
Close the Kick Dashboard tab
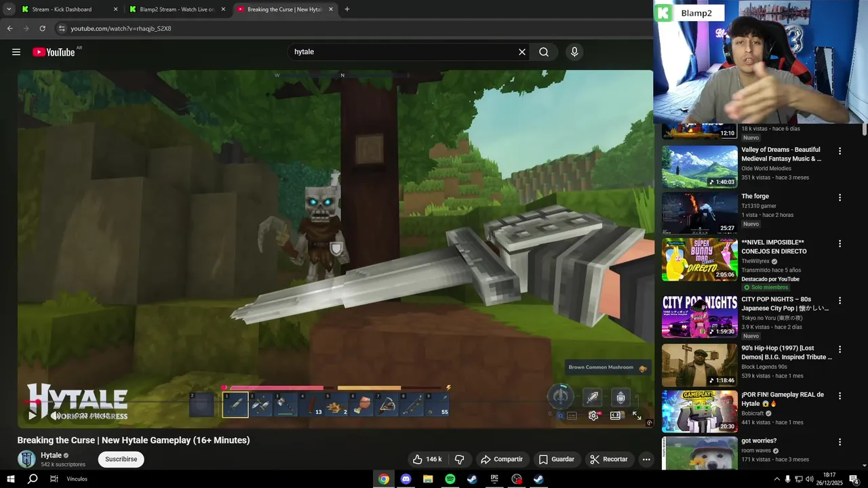click(115, 9)
